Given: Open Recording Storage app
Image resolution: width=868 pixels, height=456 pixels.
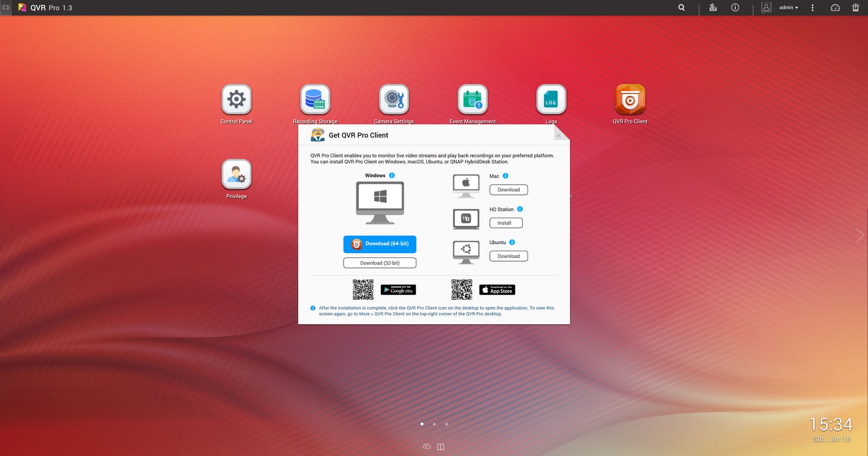Looking at the screenshot, I should 315,99.
